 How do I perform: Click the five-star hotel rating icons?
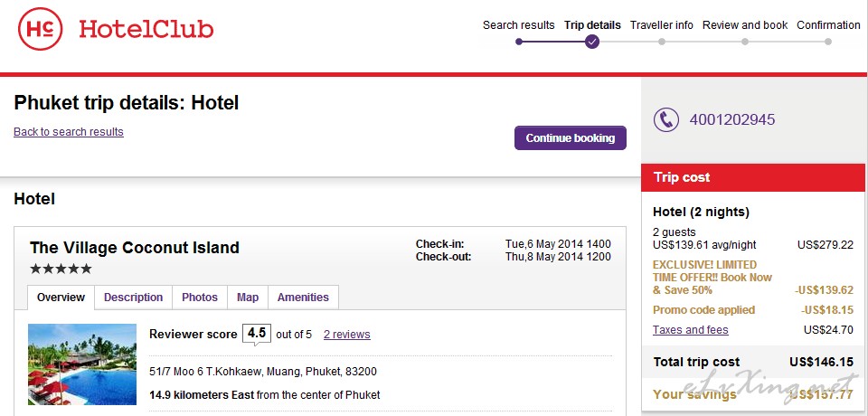(61, 269)
